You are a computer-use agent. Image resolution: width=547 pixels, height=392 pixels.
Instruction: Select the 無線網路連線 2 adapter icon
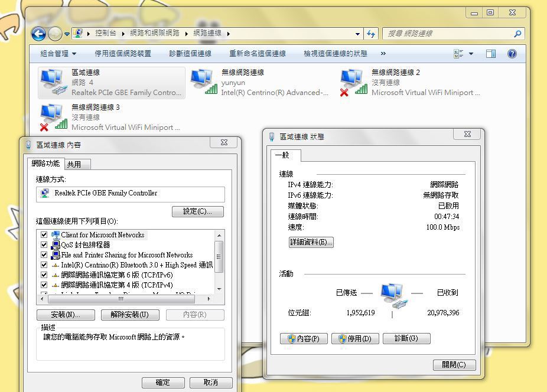coord(354,83)
